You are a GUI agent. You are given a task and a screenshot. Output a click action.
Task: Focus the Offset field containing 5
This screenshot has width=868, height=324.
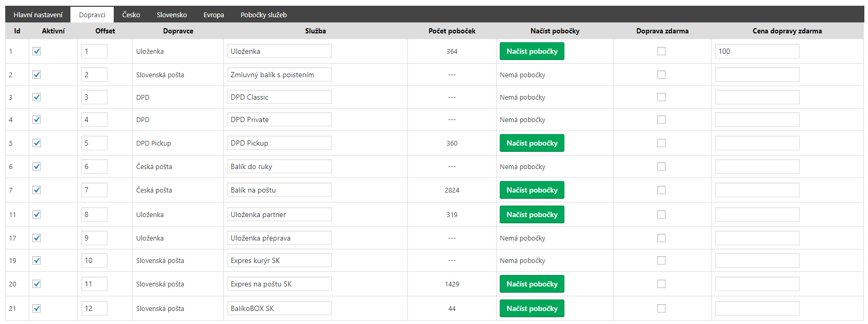pos(94,143)
